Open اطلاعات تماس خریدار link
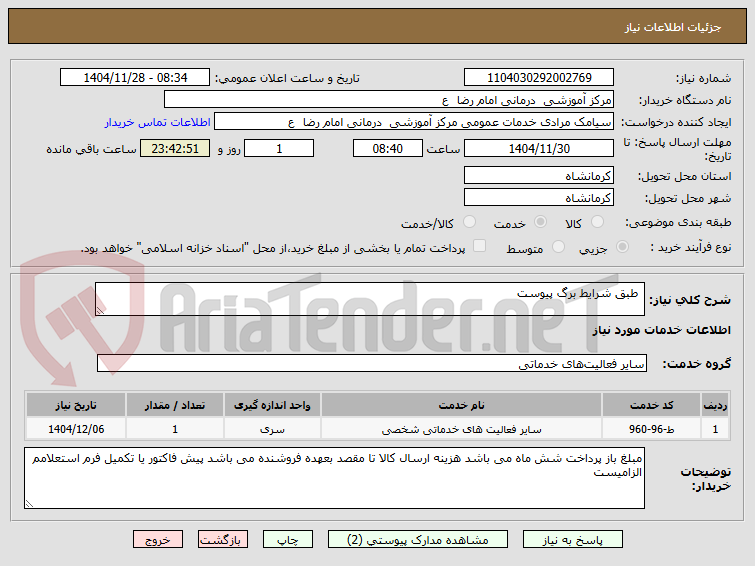Viewport: 755px width, 566px height. pyautogui.click(x=157, y=122)
